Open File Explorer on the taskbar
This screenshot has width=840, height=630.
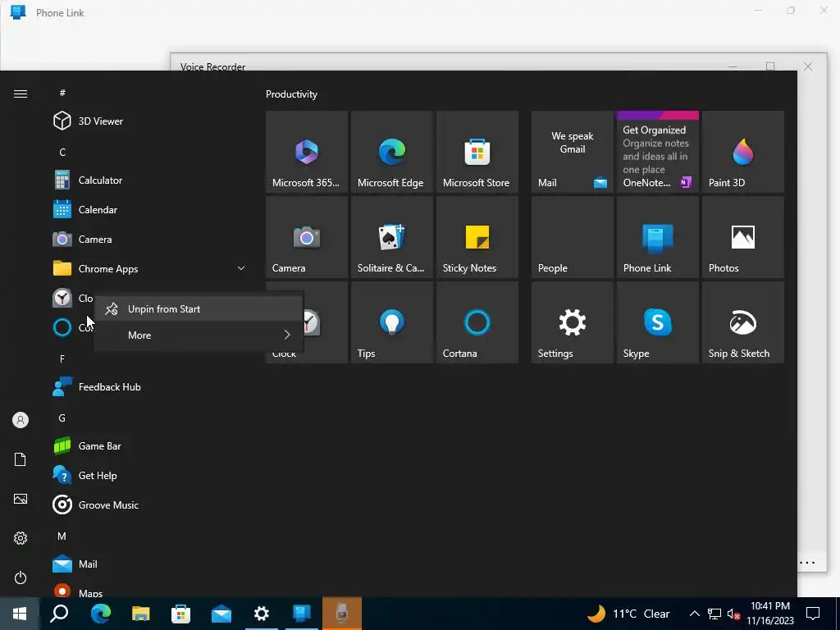(141, 614)
